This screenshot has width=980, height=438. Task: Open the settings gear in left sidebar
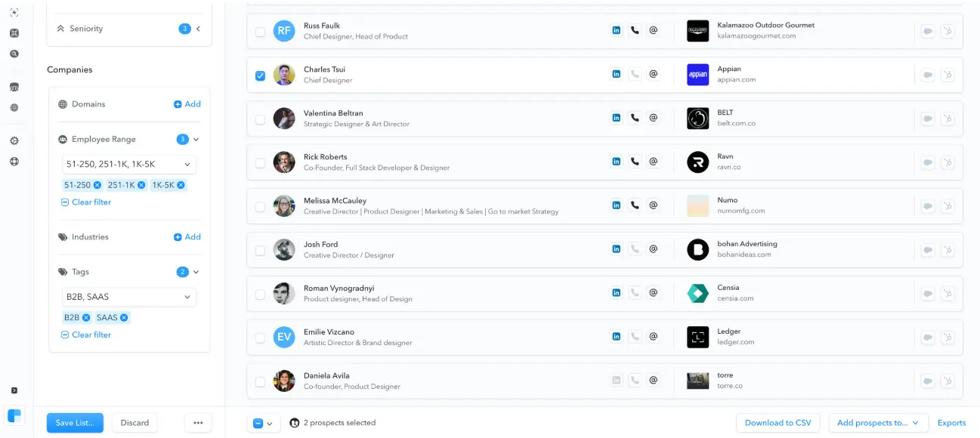click(x=14, y=141)
